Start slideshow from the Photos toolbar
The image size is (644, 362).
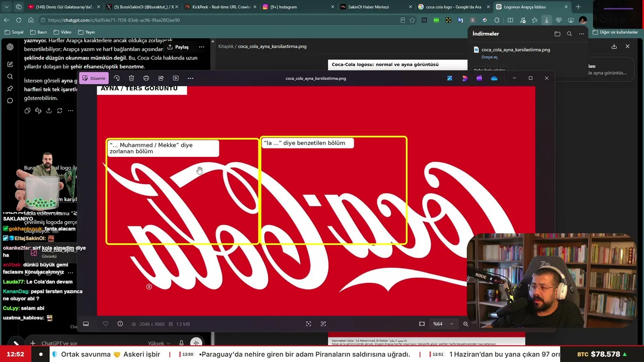[176, 78]
